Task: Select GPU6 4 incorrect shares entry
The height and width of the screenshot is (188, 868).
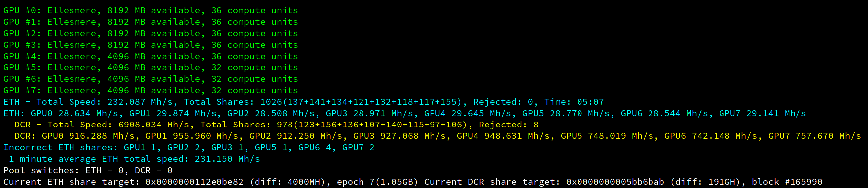Action: [315, 147]
